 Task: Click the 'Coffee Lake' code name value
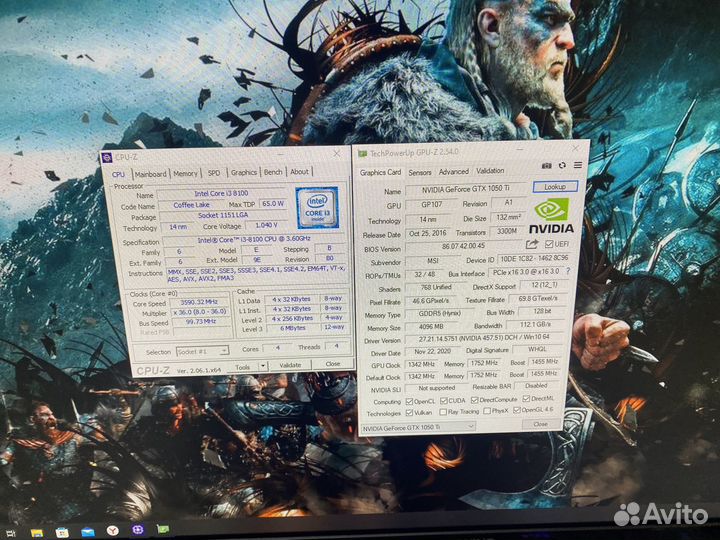pyautogui.click(x=191, y=205)
